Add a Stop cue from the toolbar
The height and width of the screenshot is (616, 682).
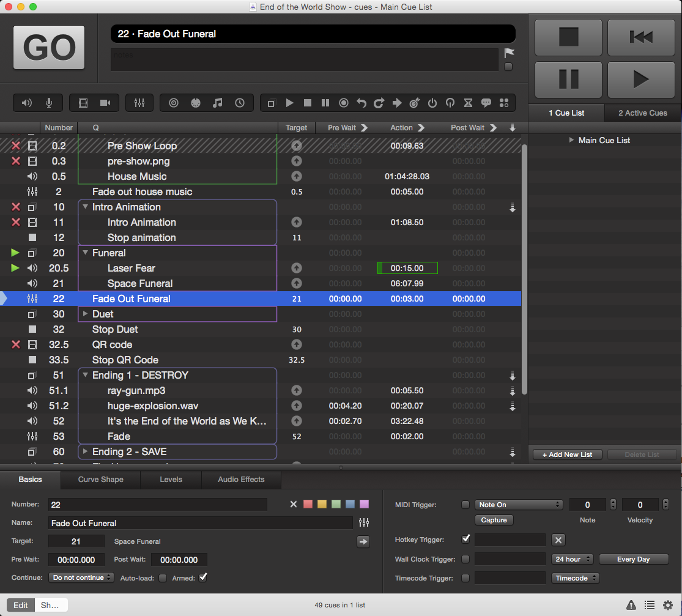(x=308, y=103)
